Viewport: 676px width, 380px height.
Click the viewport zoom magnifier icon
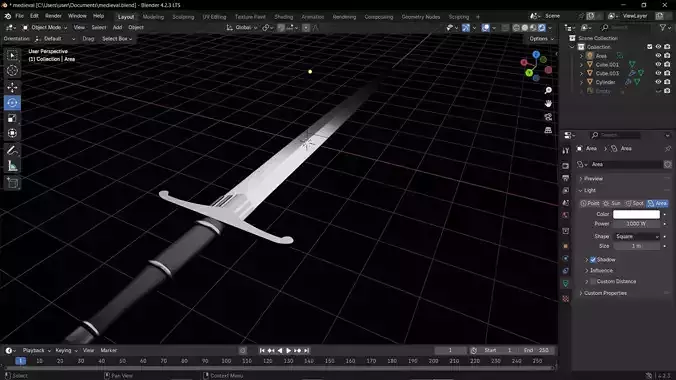coord(548,91)
